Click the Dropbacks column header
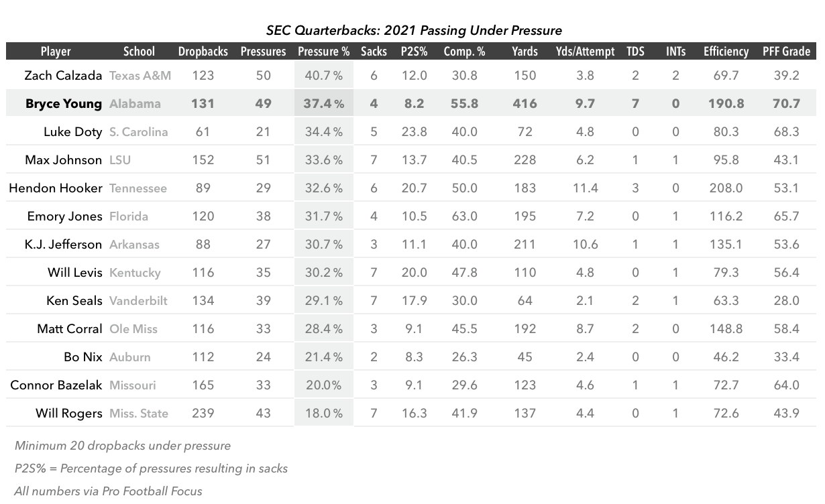The width and height of the screenshot is (825, 504). [x=203, y=52]
